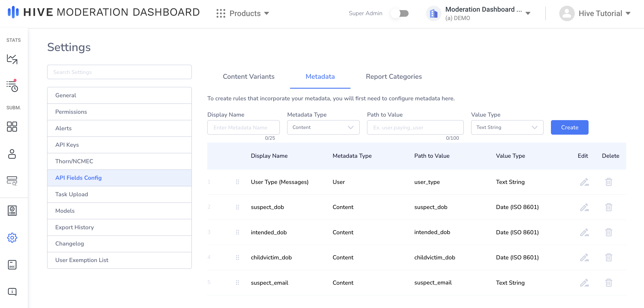The image size is (644, 308).
Task: Switch to the Content Variants tab
Action: 248,77
